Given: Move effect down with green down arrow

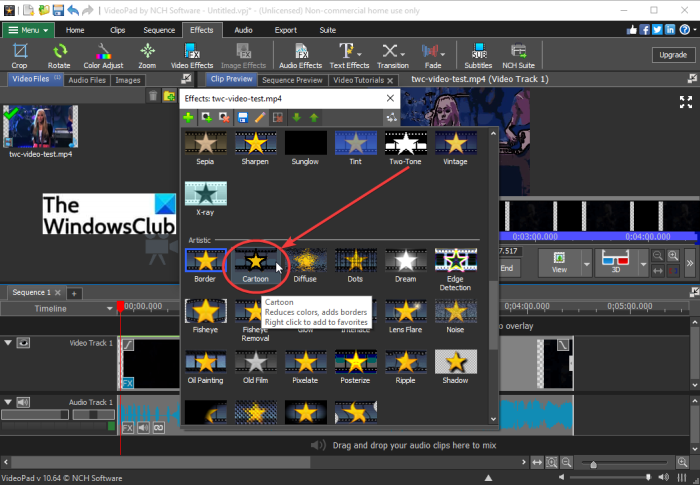Looking at the screenshot, I should (296, 117).
